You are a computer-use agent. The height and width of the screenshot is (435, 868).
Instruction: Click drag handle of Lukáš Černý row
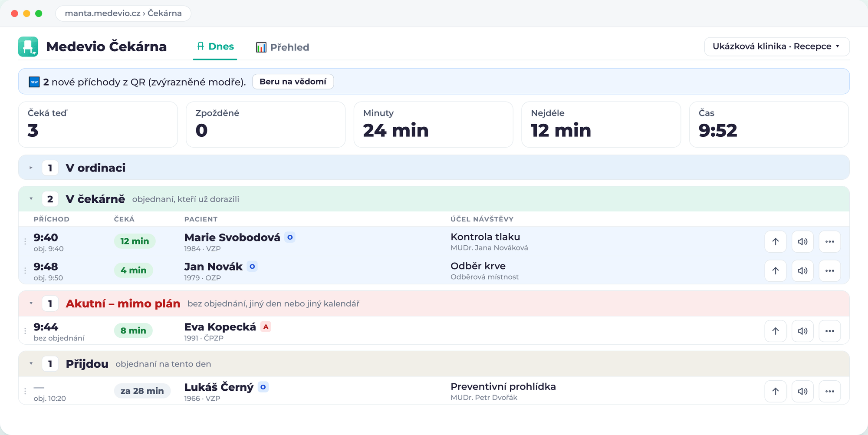point(25,391)
